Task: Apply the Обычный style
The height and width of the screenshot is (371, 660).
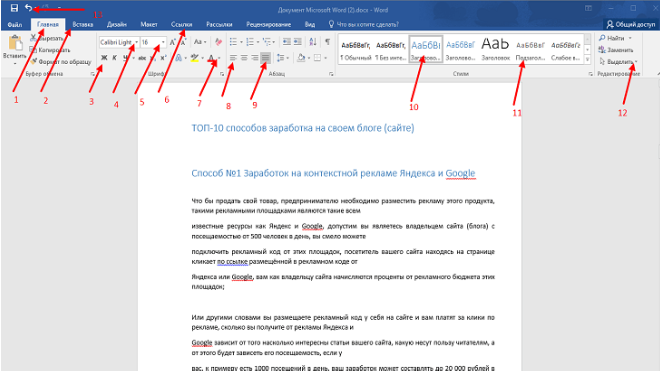Action: 356,50
